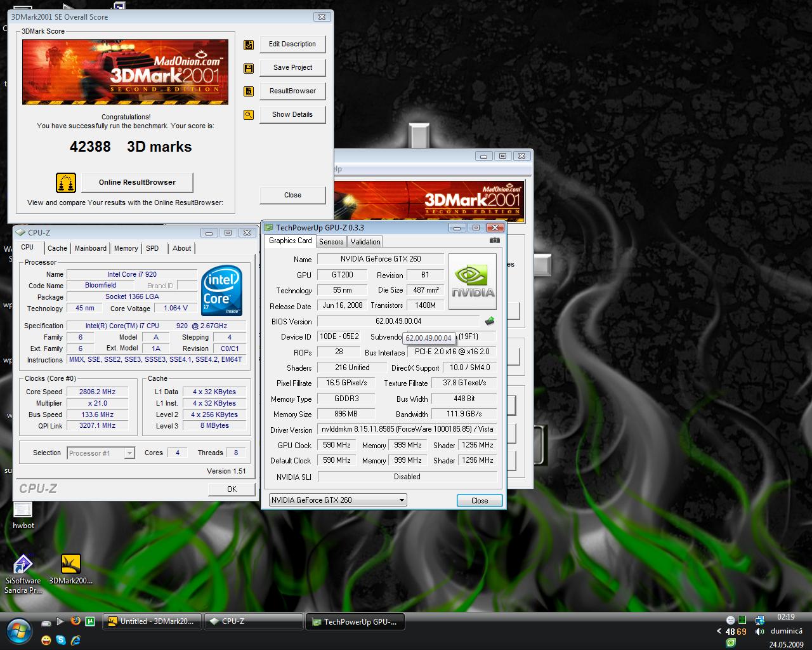Click the media player arrow quick launch icon
This screenshot has width=812, height=650.
60,621
